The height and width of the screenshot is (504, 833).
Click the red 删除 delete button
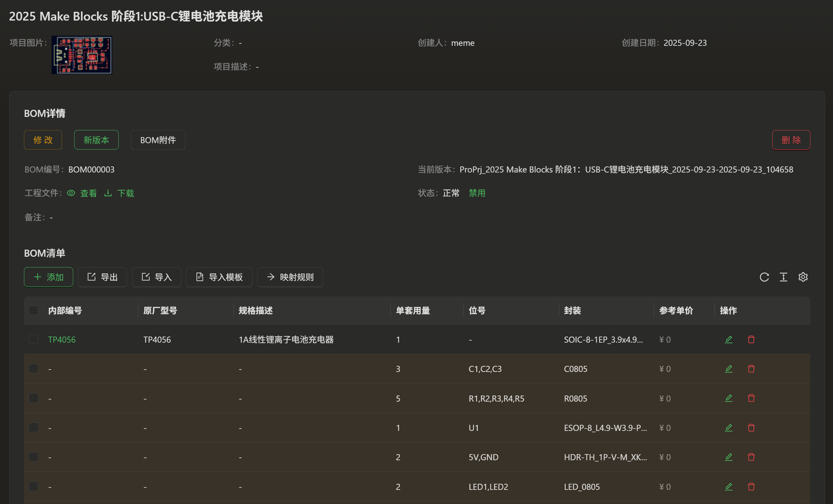point(791,140)
